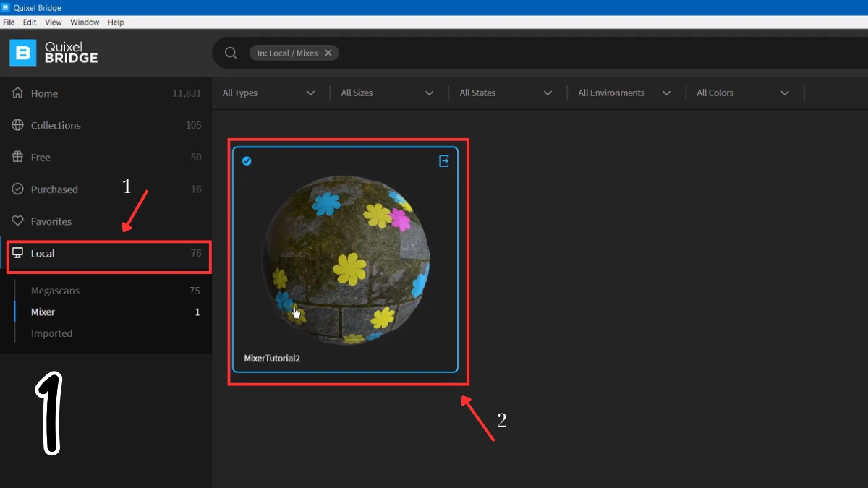This screenshot has width=868, height=488.
Task: Click export icon on MixerTutorial2 card
Action: pos(444,161)
